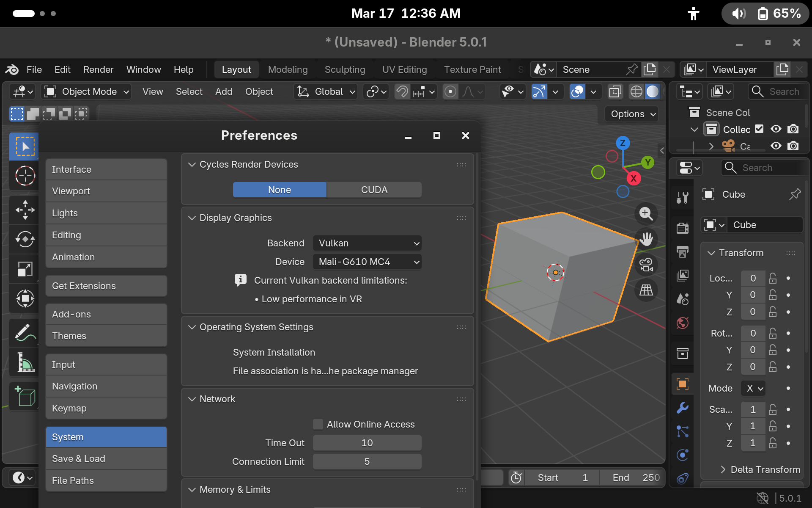Screen dimensions: 812x508
Task: Click the Time Out value field
Action: tap(367, 443)
